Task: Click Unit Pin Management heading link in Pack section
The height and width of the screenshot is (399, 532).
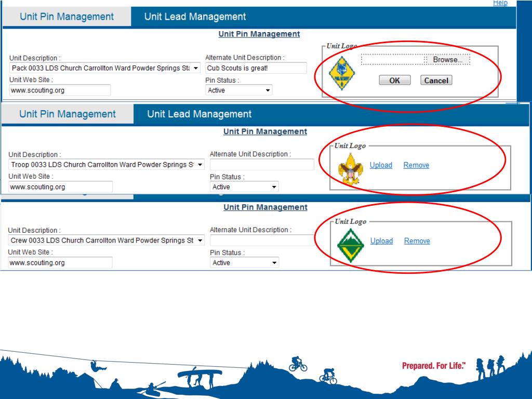Action: coord(259,34)
